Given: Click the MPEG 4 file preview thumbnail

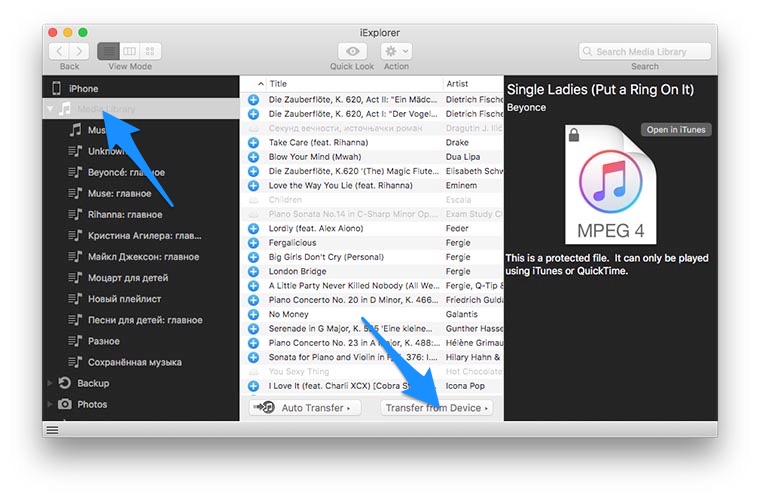Looking at the screenshot, I should coord(611,184).
